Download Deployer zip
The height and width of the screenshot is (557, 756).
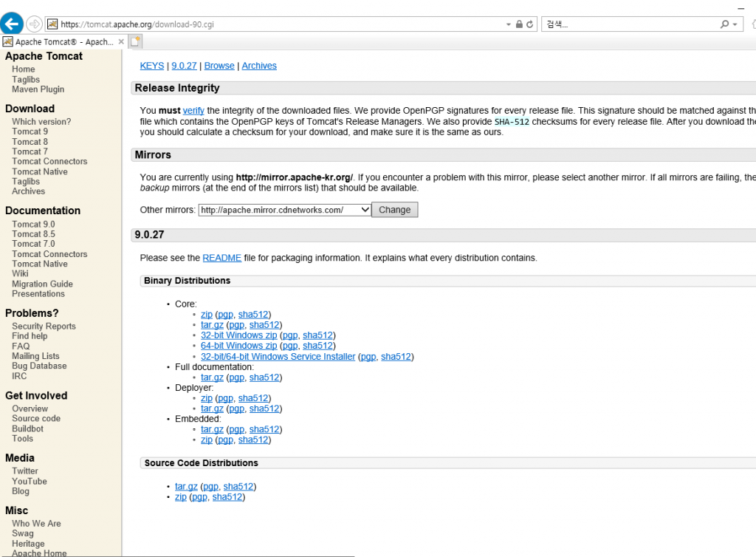pos(207,398)
